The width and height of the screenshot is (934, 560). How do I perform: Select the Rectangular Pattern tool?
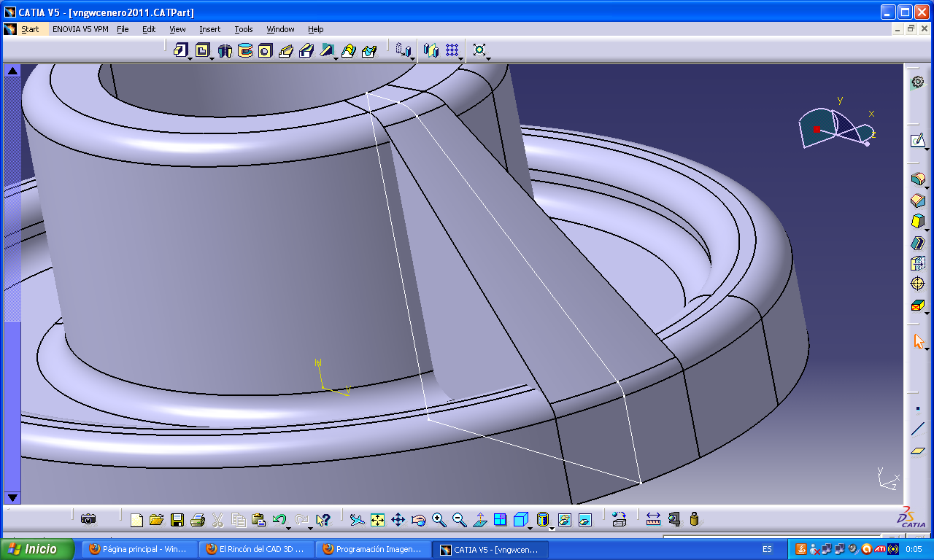(452, 50)
